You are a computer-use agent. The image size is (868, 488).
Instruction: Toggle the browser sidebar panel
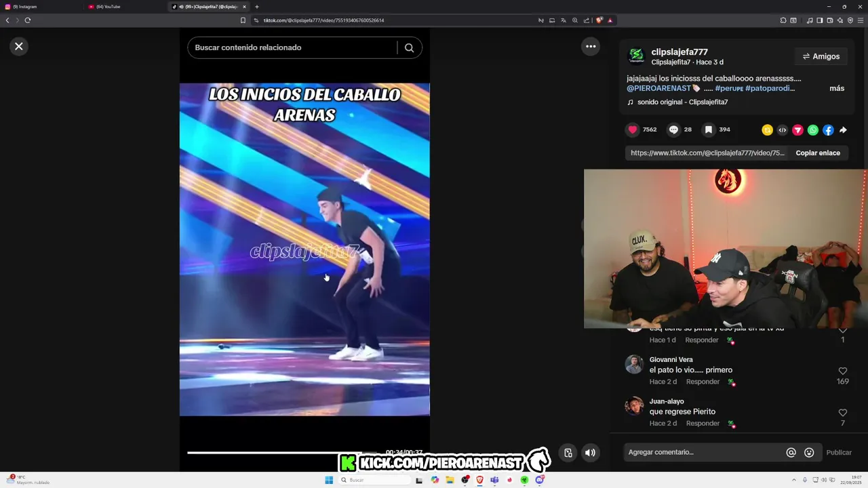820,20
